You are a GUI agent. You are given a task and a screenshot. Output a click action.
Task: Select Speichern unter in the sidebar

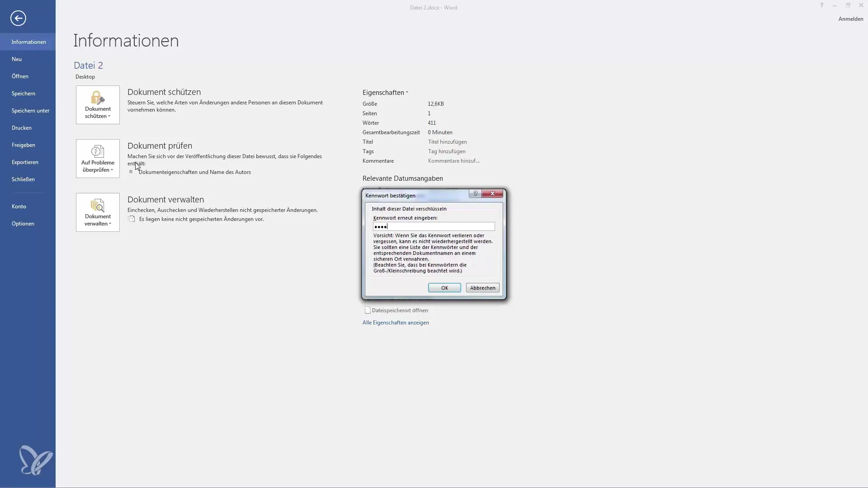click(28, 111)
